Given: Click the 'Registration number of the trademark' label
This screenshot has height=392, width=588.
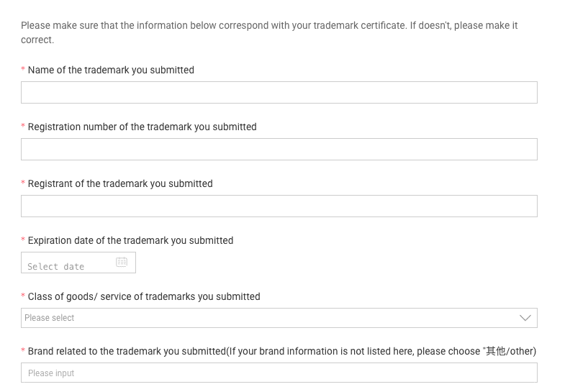Looking at the screenshot, I should [x=142, y=127].
